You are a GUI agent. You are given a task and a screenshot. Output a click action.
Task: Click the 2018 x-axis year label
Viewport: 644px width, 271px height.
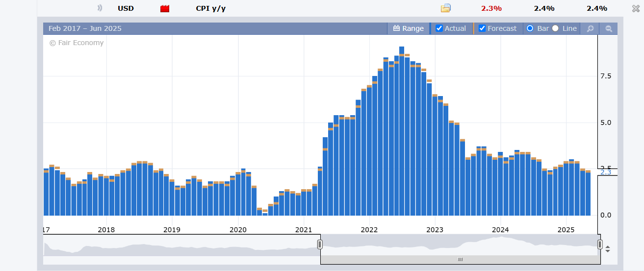tap(106, 229)
